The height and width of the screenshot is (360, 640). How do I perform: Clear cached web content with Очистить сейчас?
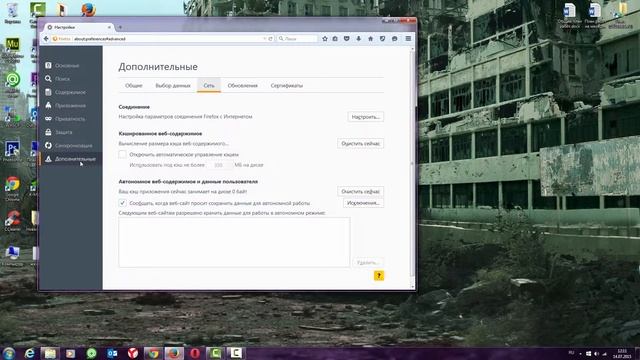[x=360, y=144]
